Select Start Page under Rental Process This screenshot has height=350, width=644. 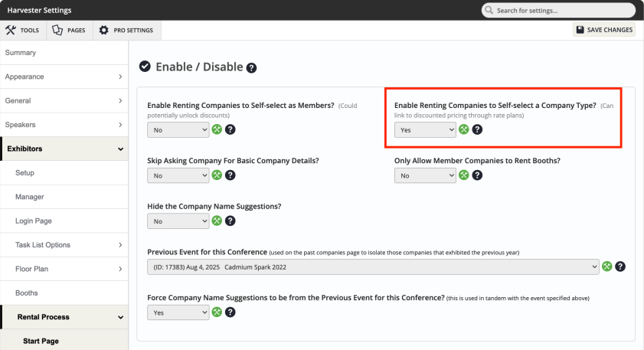point(64,341)
